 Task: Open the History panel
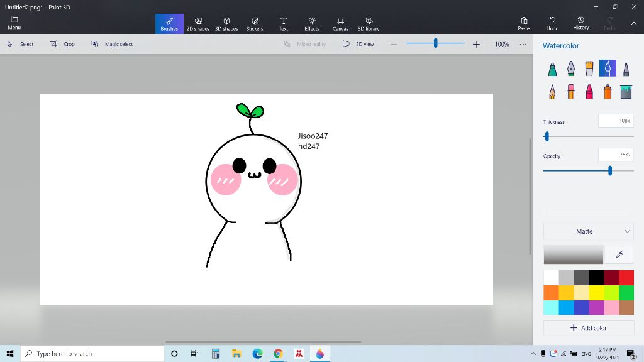pos(580,24)
